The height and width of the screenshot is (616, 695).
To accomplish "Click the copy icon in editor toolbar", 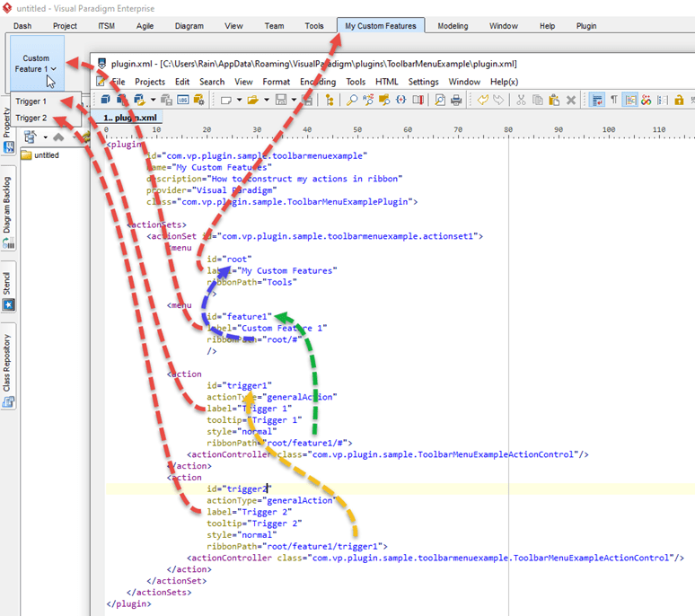I will click(x=538, y=100).
